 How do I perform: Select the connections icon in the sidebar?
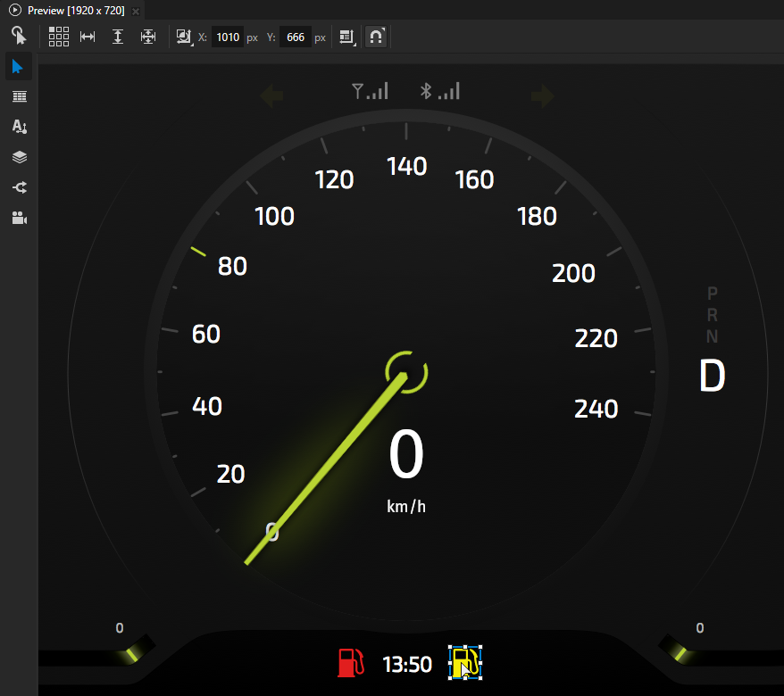[19, 187]
